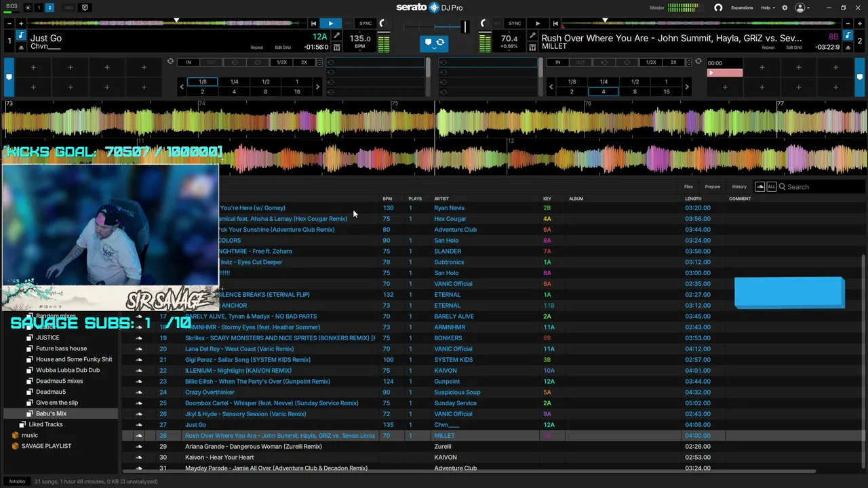
Task: Toggle the ALL search filter icon
Action: point(771,186)
